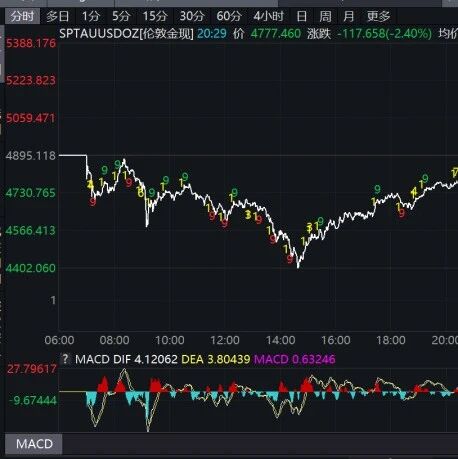Screen dimensions: 458x459
Task: Click the magenta MACD 0.63246 value
Action: click(295, 359)
